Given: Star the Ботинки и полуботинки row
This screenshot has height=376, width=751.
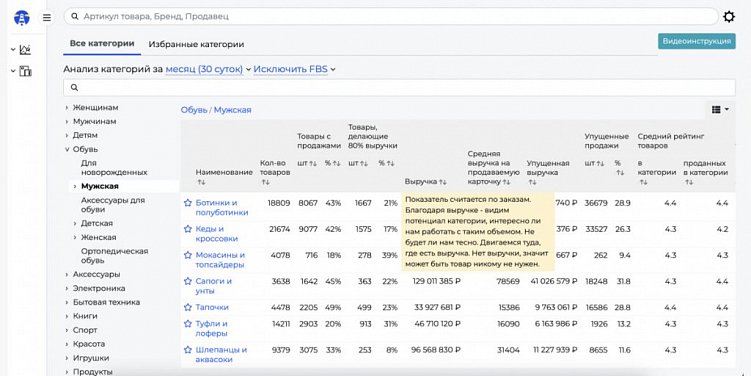Looking at the screenshot, I should coord(188,203).
